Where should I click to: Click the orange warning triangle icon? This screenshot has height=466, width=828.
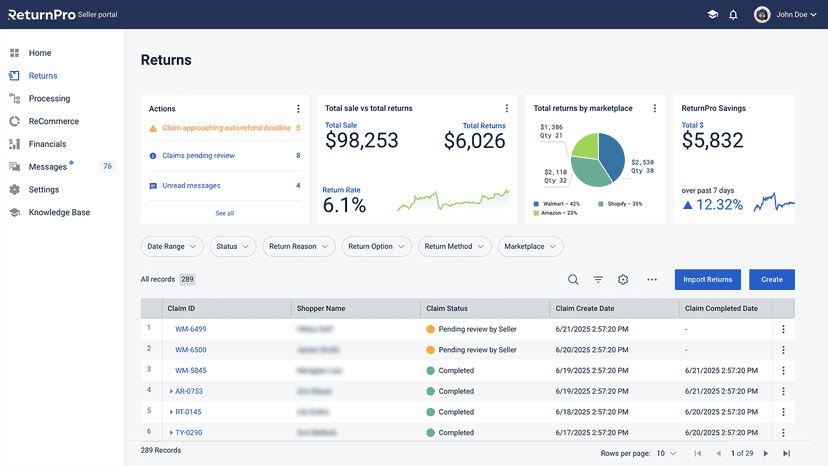153,128
